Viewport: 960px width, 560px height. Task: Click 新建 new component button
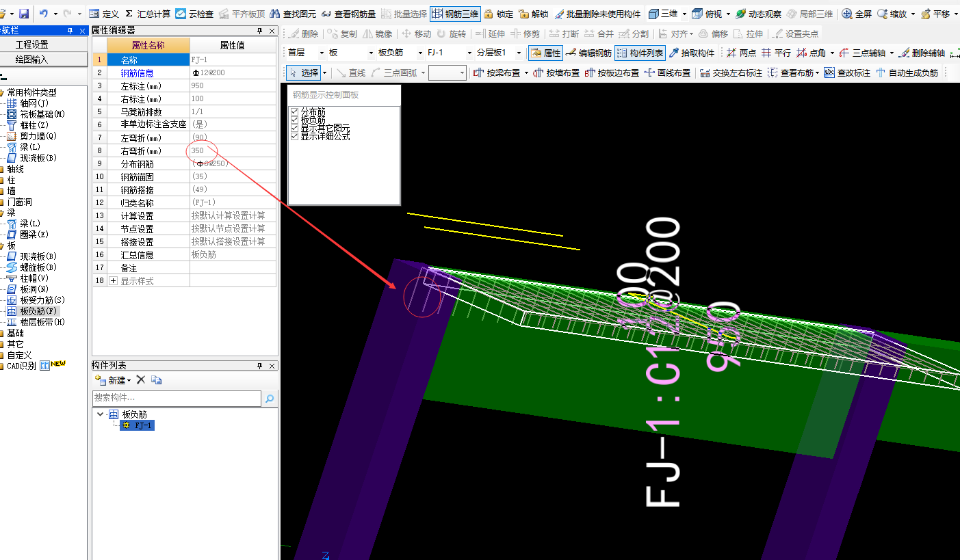(112, 380)
